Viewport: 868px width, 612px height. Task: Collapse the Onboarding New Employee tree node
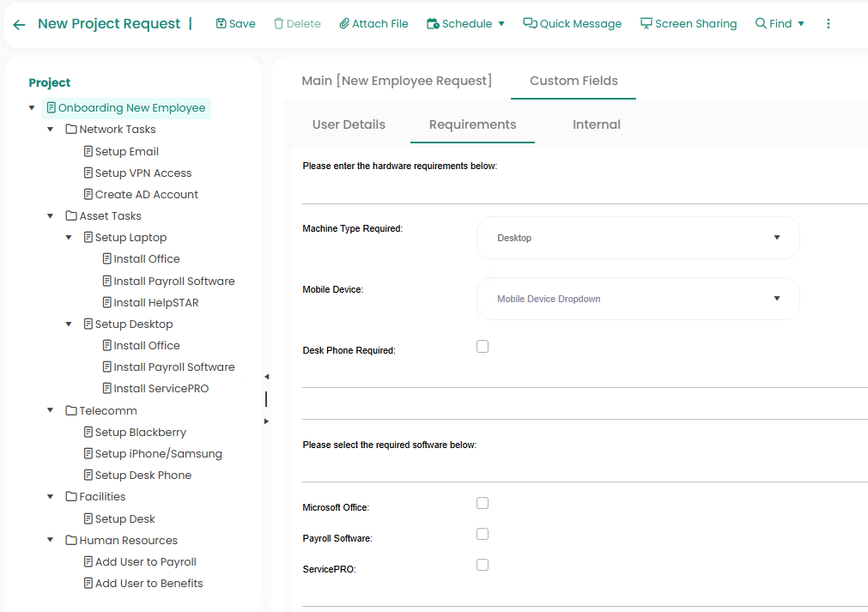(32, 108)
